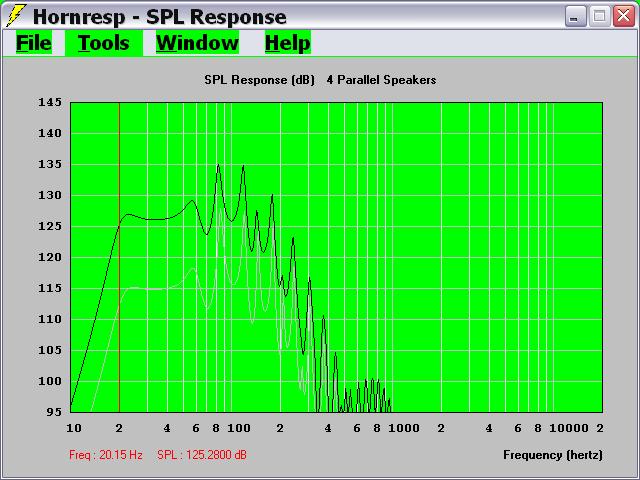The height and width of the screenshot is (480, 640).
Task: Open the Help menu
Action: 288,43
